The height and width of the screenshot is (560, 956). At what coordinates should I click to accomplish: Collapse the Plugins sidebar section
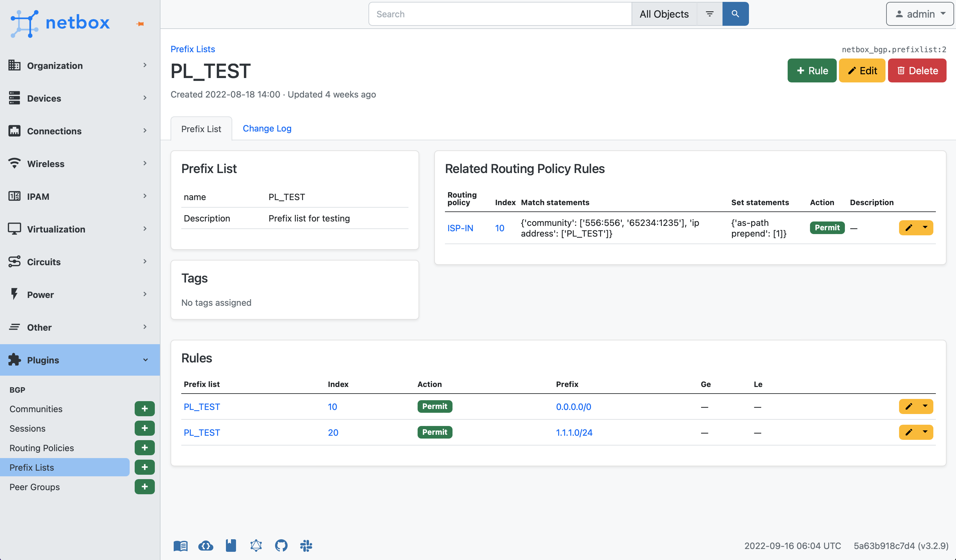click(x=80, y=360)
